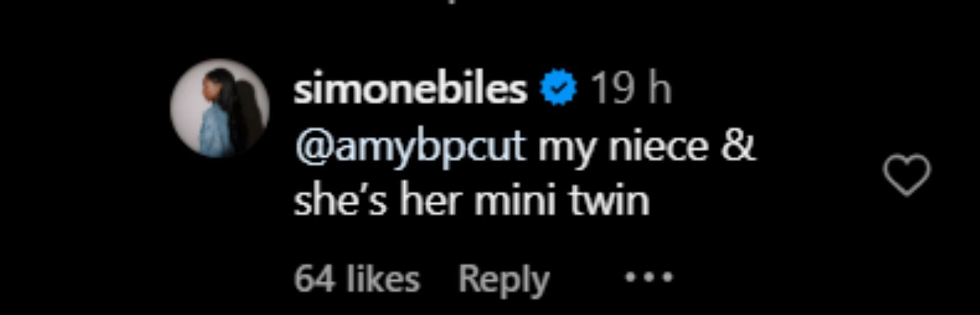View who liked via 64 likes
Viewport: 980px width, 315px height.
pos(356,279)
